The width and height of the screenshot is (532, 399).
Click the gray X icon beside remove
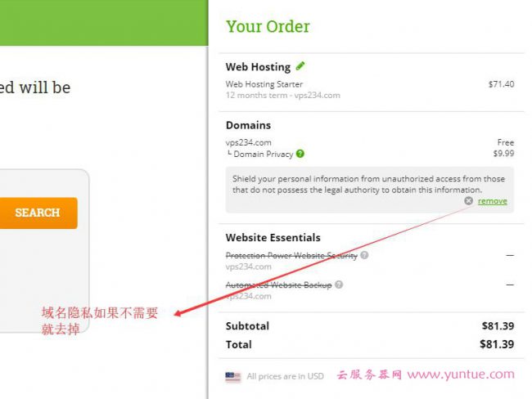coord(468,201)
